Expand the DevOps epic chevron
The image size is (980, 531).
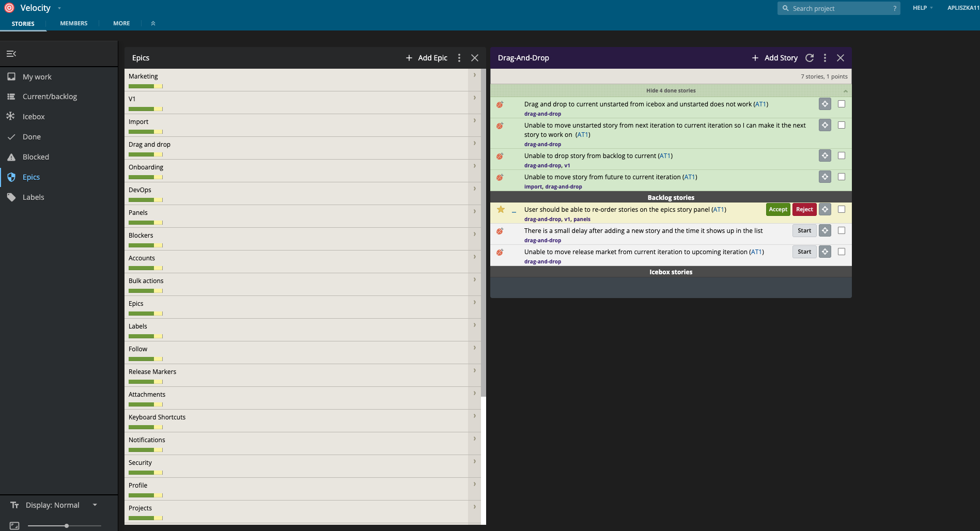point(474,189)
